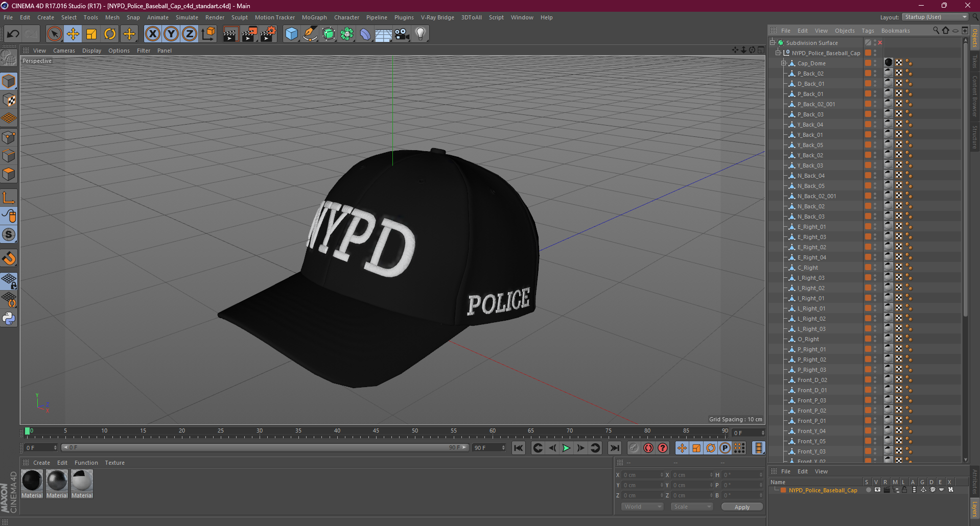Screen dimensions: 980x526
Task: Toggle Z axis lock
Action: 190,34
